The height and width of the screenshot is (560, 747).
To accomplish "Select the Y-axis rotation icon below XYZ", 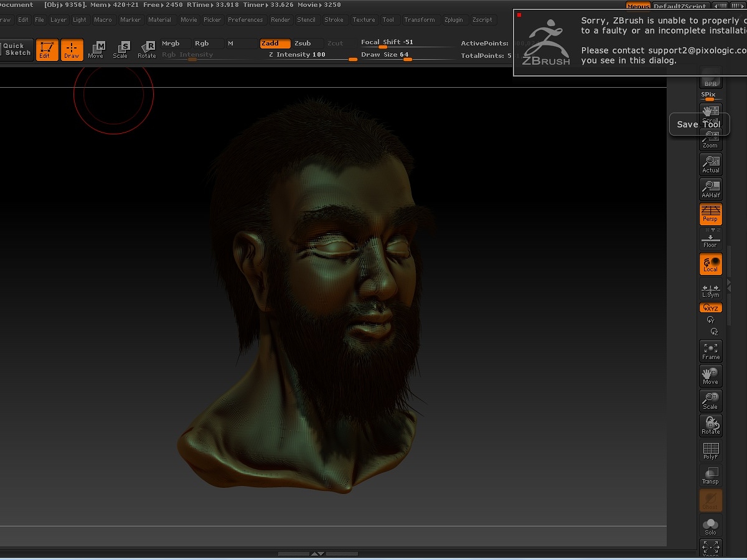I will coord(710,319).
